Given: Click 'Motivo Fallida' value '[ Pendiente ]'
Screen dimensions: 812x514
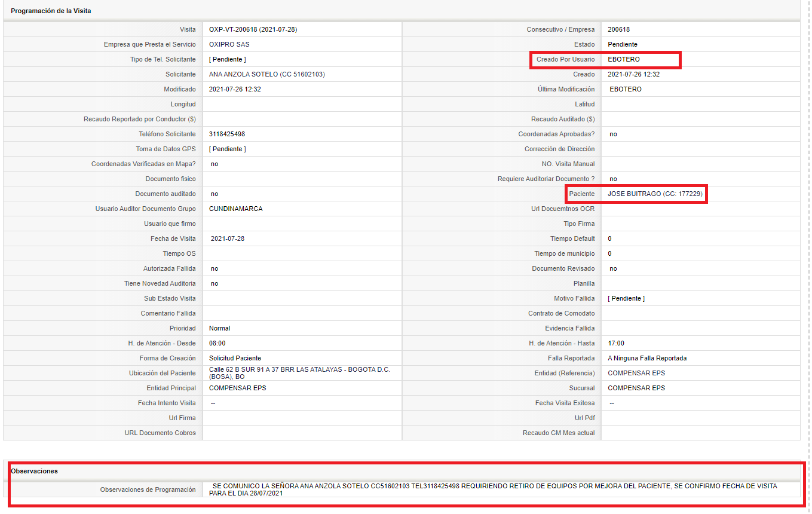Looking at the screenshot, I should (626, 298).
